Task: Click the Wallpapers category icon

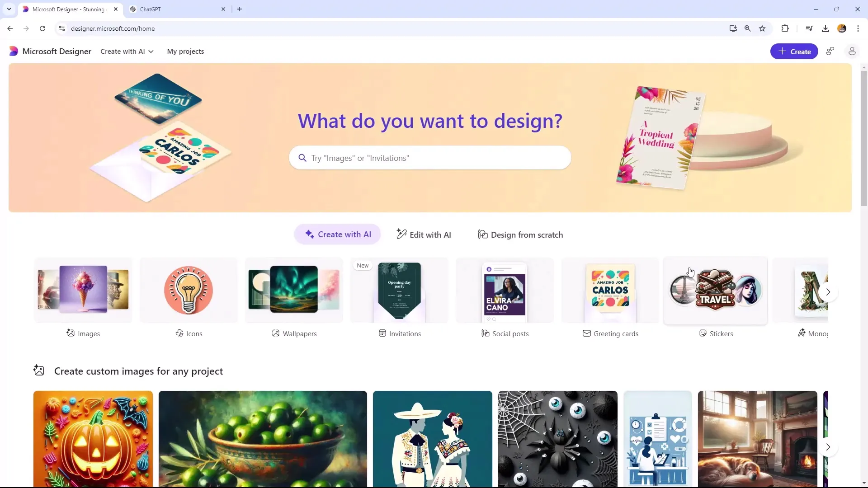Action: [294, 291]
